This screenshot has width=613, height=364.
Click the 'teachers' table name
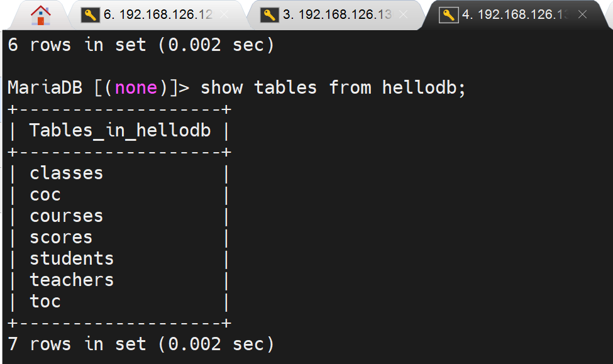72,280
